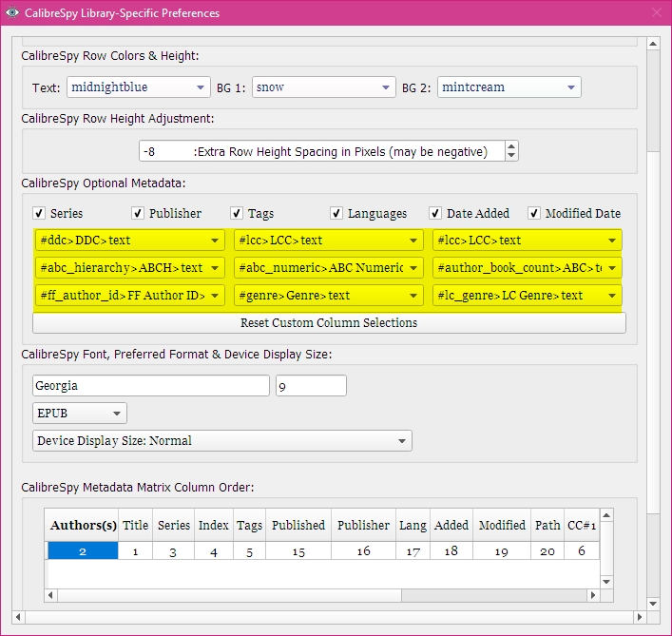The width and height of the screenshot is (672, 636).
Task: Close the Library-Specific Preferences window
Action: tap(656, 12)
